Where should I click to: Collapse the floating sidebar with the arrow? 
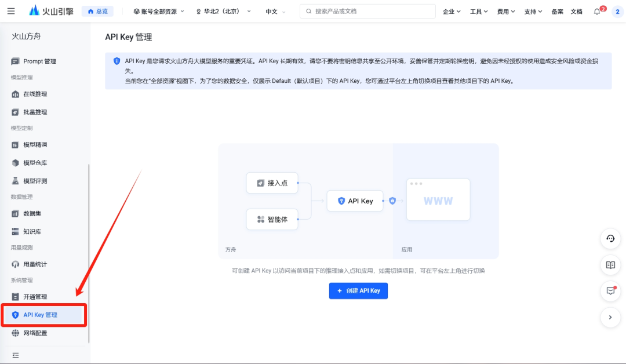click(610, 317)
